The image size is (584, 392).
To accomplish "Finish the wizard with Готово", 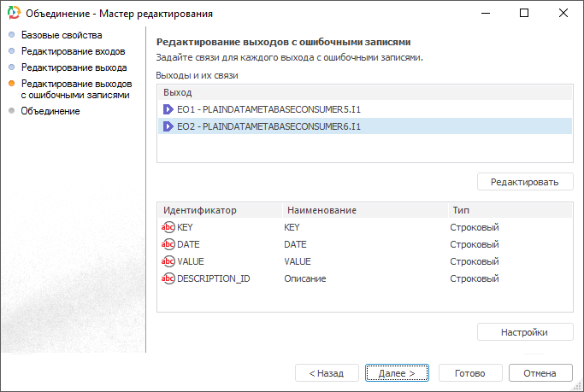I will coord(469,373).
